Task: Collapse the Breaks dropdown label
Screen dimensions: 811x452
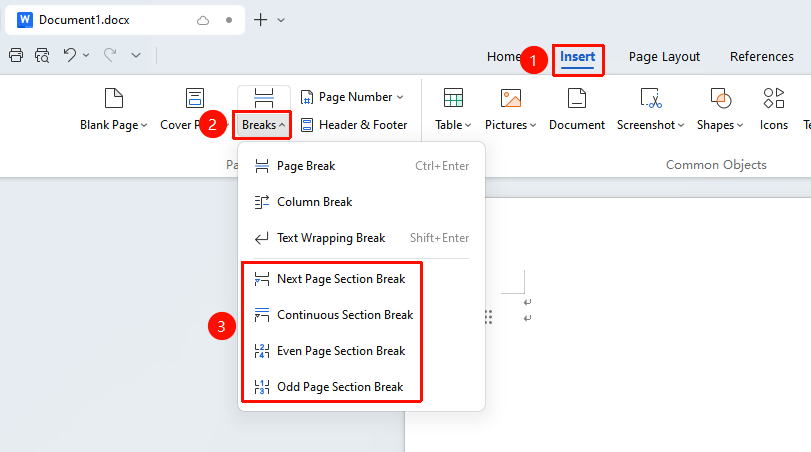Action: pyautogui.click(x=263, y=125)
